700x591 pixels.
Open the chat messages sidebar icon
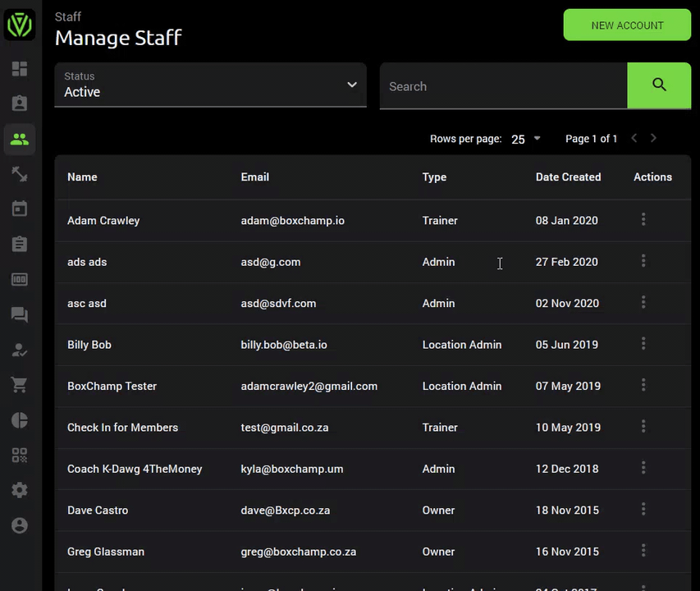20,314
